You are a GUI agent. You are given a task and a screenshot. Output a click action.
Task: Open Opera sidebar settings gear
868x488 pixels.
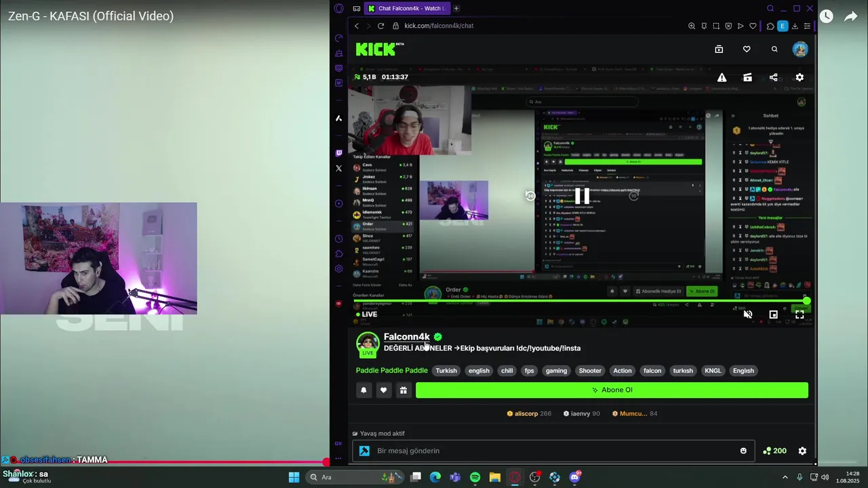pos(339,268)
